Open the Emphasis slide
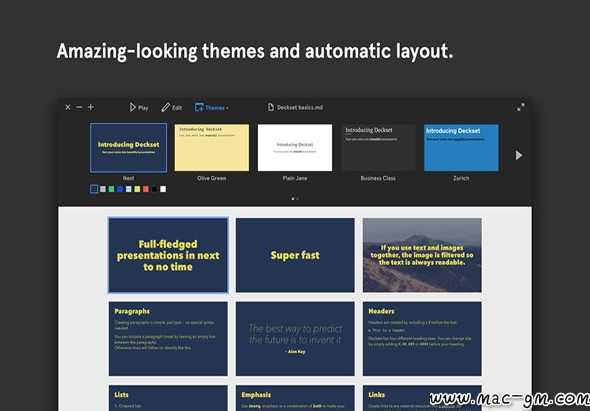This screenshot has width=590, height=411. point(295,398)
